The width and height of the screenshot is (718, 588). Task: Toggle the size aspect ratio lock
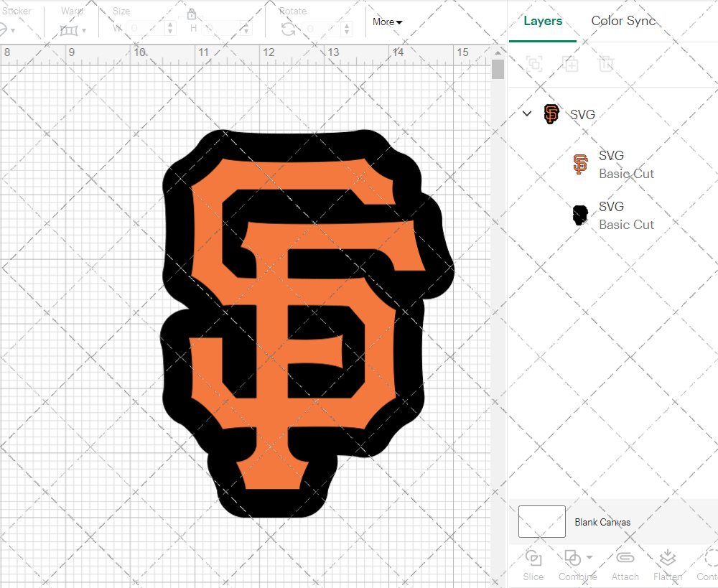coord(192,15)
